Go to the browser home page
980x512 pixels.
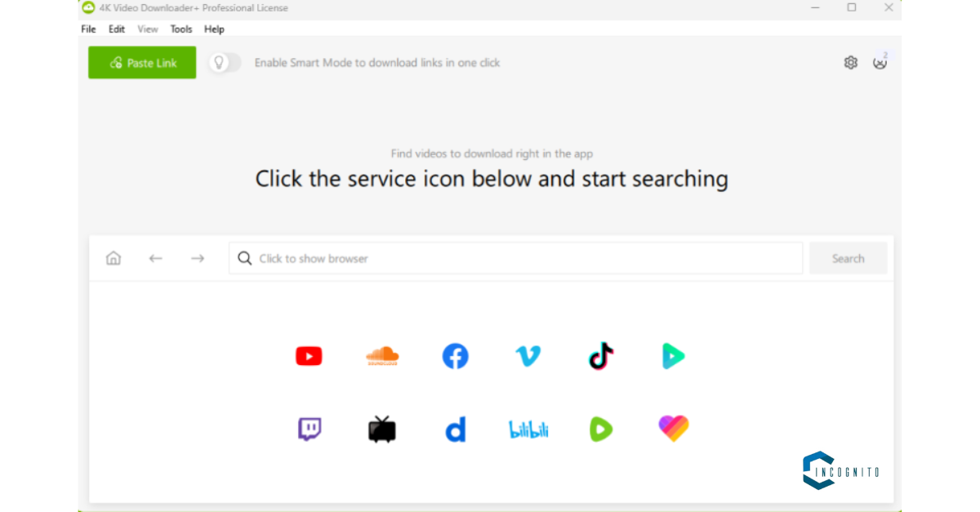point(114,258)
